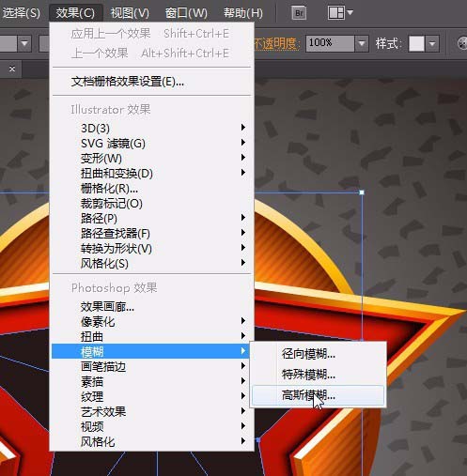Close the document tab with X
The width and height of the screenshot is (467, 476).
point(12,69)
